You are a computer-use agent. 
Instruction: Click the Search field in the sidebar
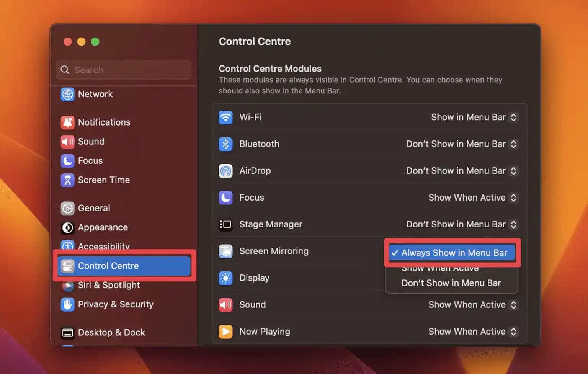point(123,70)
